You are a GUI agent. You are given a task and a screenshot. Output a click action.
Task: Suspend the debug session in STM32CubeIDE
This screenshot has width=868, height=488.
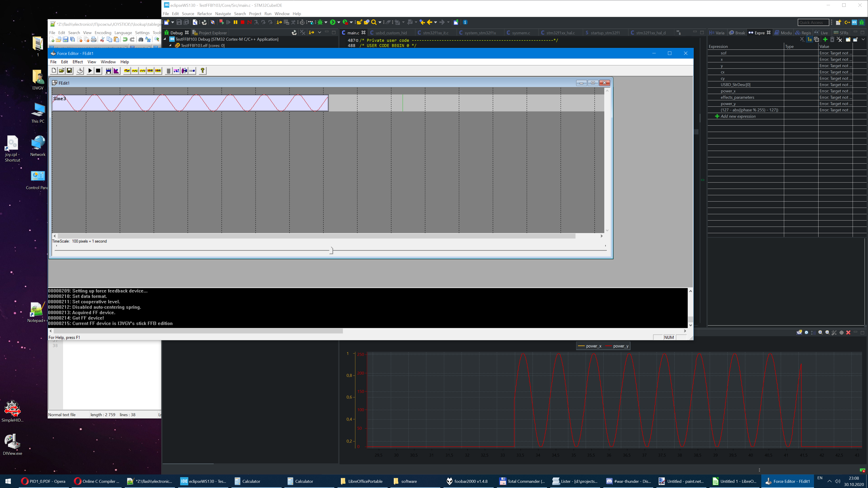(x=236, y=22)
